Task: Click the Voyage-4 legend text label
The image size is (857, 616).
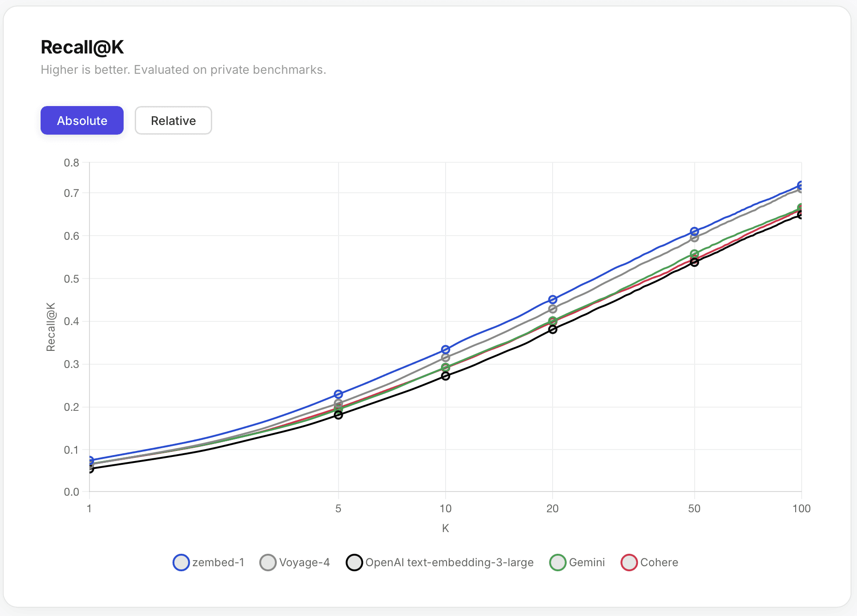Action: (x=304, y=563)
